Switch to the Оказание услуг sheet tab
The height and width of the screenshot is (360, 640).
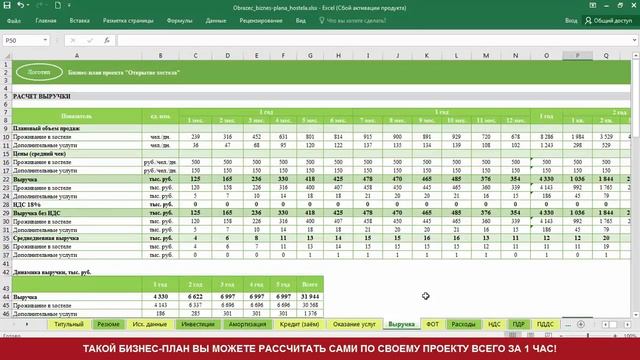(x=354, y=324)
